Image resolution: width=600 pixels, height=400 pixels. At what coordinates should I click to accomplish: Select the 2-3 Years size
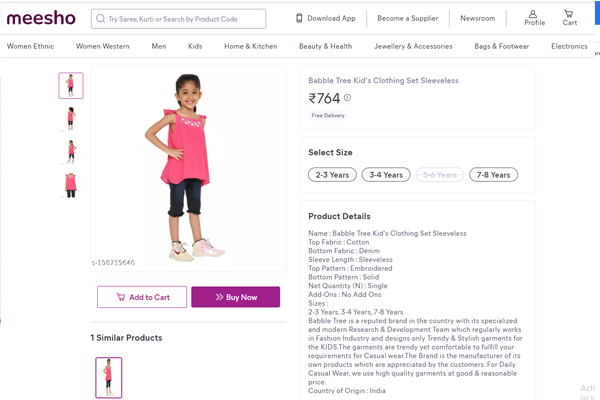[x=331, y=175]
